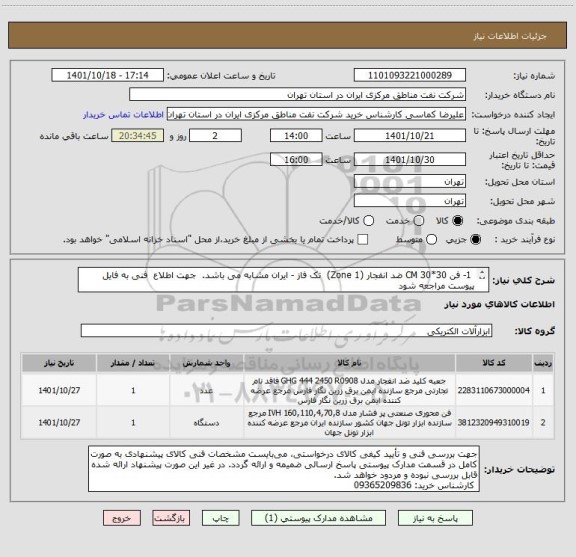This screenshot has width=576, height=557.
Task: Click the شماره نیاز field 1101093221000289
Action: (410, 75)
